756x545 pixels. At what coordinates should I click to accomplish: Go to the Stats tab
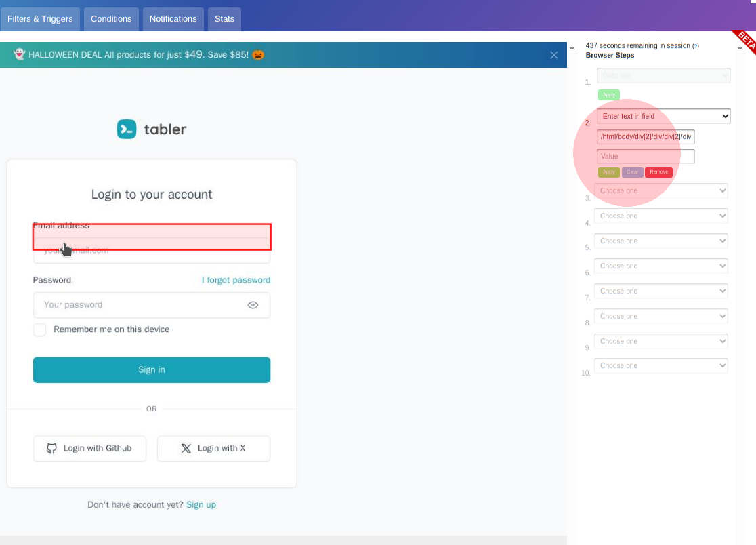click(224, 19)
